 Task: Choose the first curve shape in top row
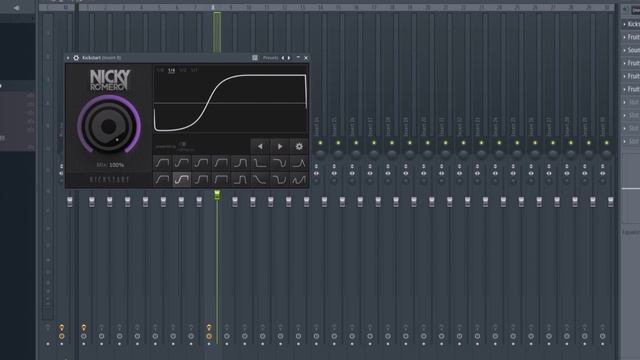click(x=162, y=163)
